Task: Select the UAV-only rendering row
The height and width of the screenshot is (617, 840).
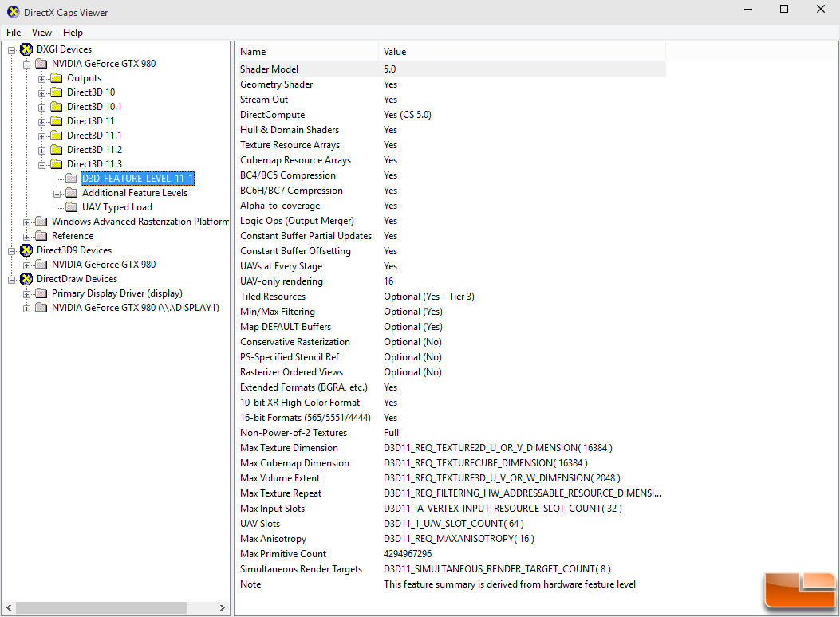Action: [x=451, y=281]
